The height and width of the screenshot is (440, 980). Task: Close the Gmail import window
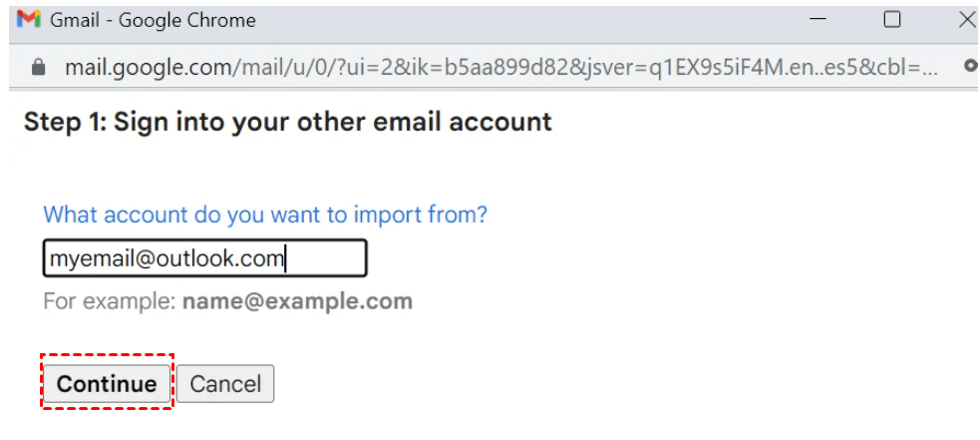[966, 20]
